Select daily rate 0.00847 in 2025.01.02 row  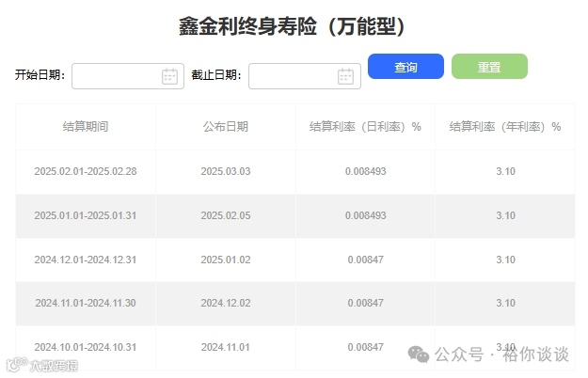point(366,260)
